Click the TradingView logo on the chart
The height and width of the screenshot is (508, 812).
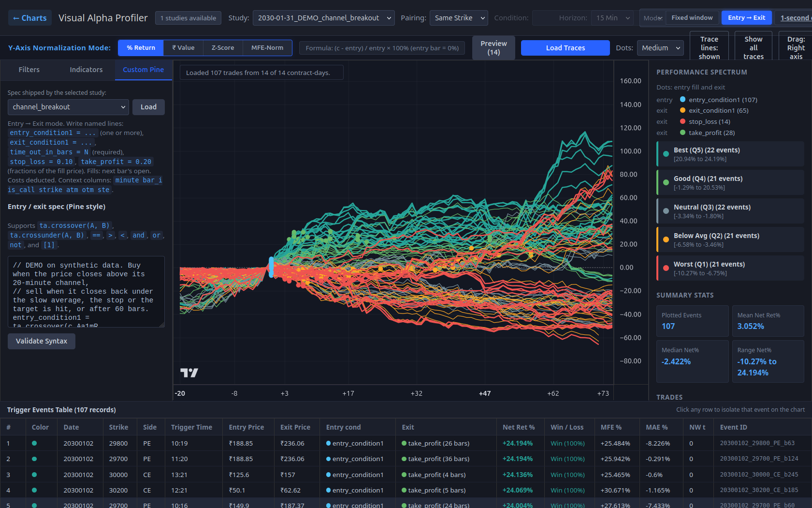coord(189,373)
